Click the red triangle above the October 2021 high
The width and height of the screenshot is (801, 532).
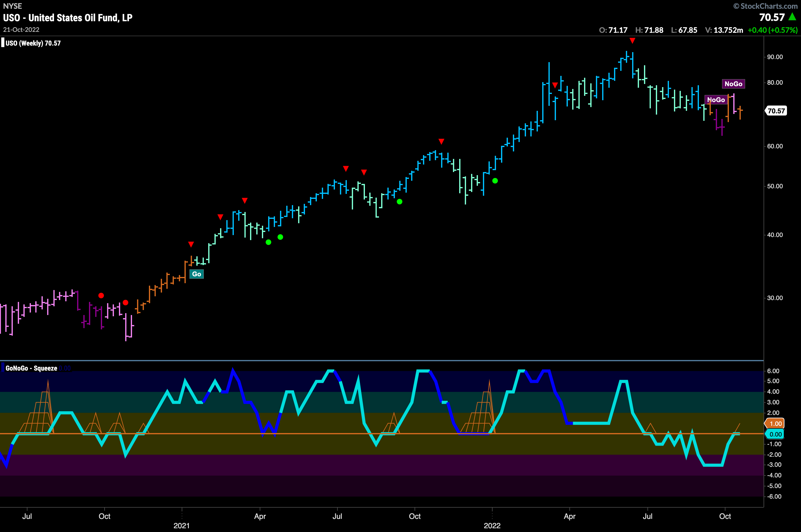(x=441, y=141)
